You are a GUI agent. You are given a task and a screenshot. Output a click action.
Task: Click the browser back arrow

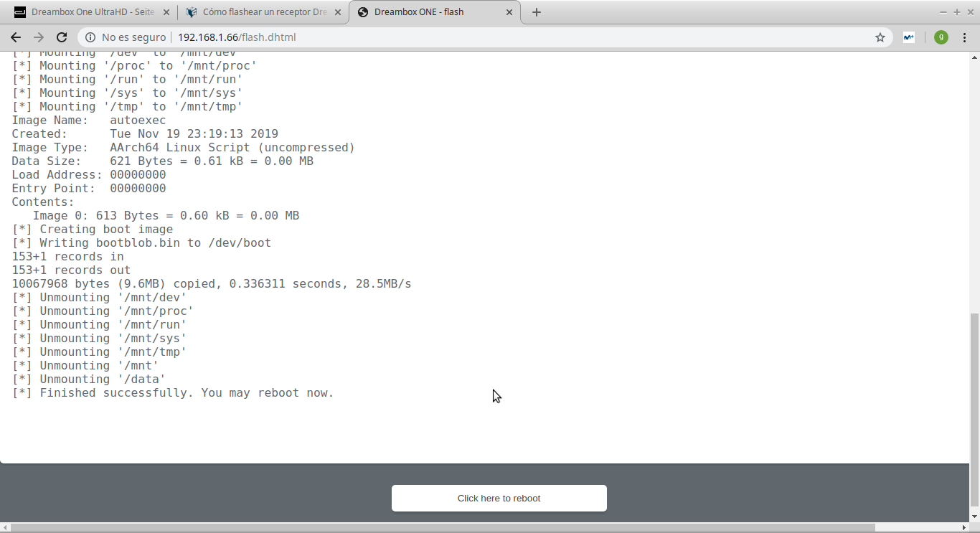click(x=16, y=37)
